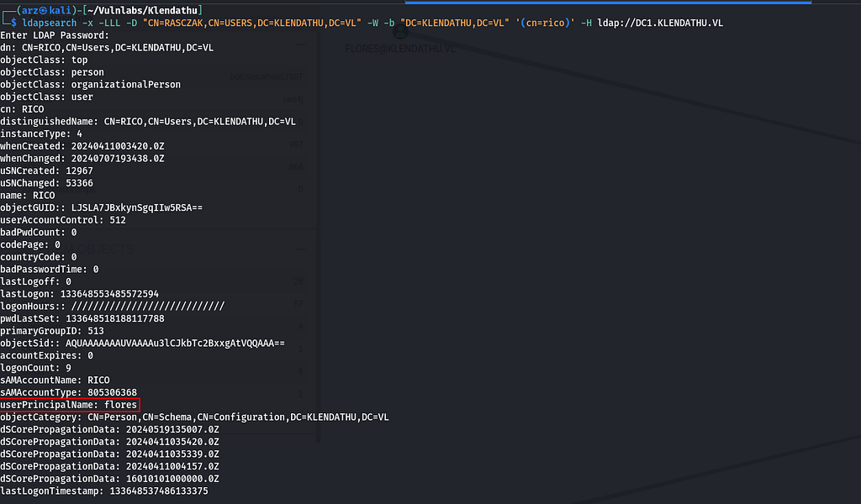Click the lastLogon: 133648553485572594 line
Screen dimensions: 861x504
point(80,294)
